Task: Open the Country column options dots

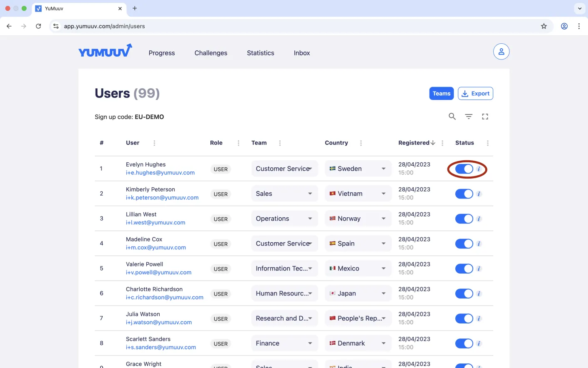Action: pyautogui.click(x=361, y=143)
